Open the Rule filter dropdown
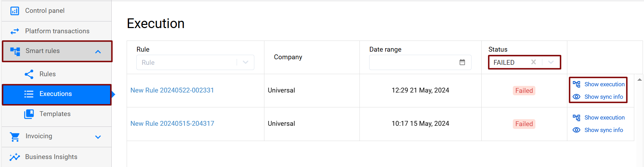This screenshot has height=167, width=644. click(246, 62)
